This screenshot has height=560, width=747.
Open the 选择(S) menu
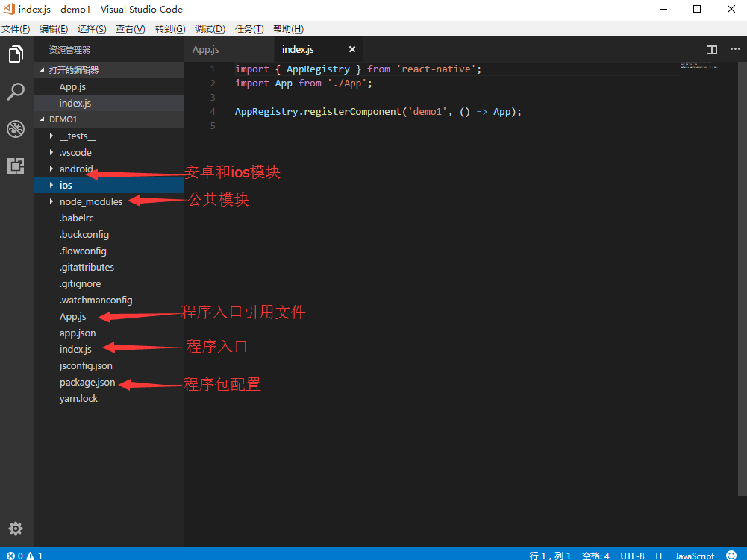pyautogui.click(x=92, y=29)
